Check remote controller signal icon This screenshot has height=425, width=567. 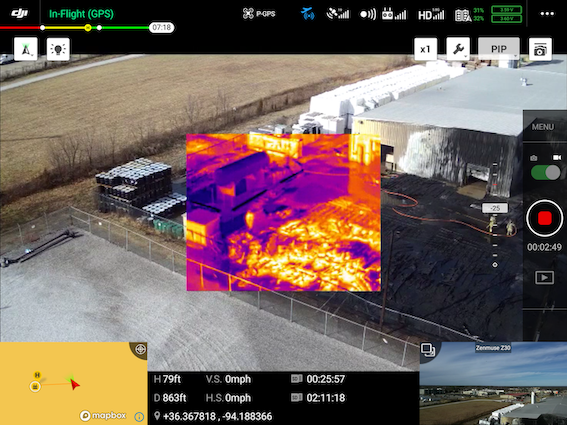tap(394, 14)
